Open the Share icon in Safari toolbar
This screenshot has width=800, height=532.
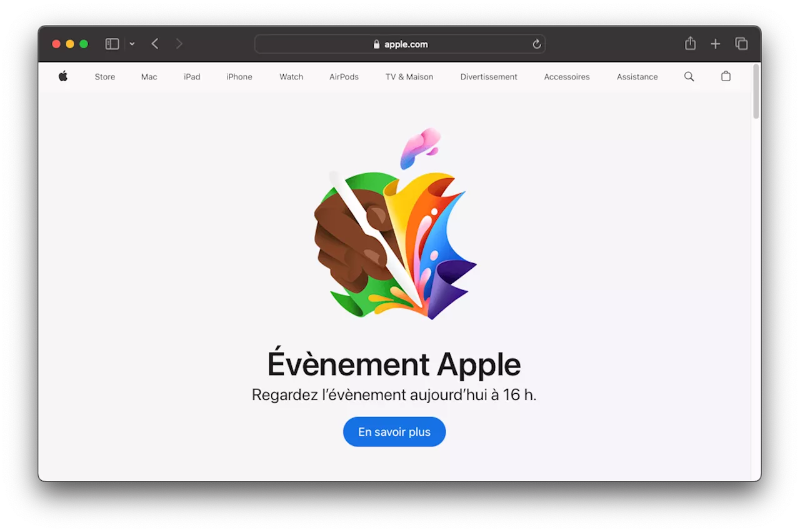click(x=690, y=43)
